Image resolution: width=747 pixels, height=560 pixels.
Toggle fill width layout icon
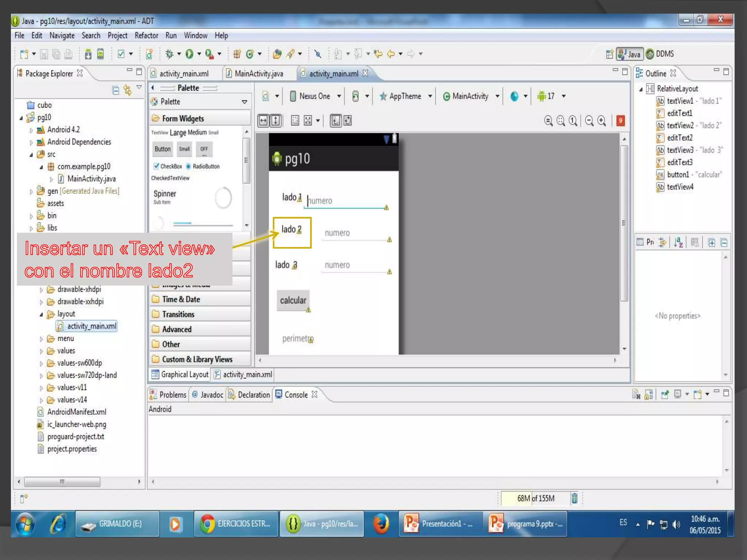click(263, 121)
